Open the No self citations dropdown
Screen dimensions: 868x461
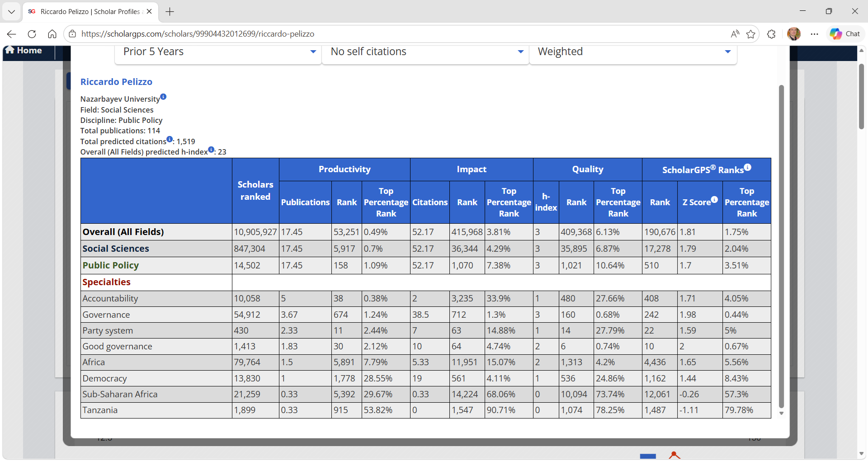426,52
